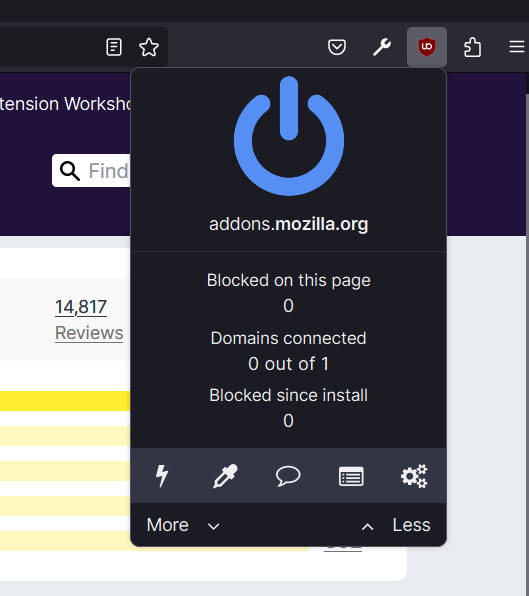Open uBlock dashboard gears icon
Screen dimensions: 529x596
[x=414, y=476]
